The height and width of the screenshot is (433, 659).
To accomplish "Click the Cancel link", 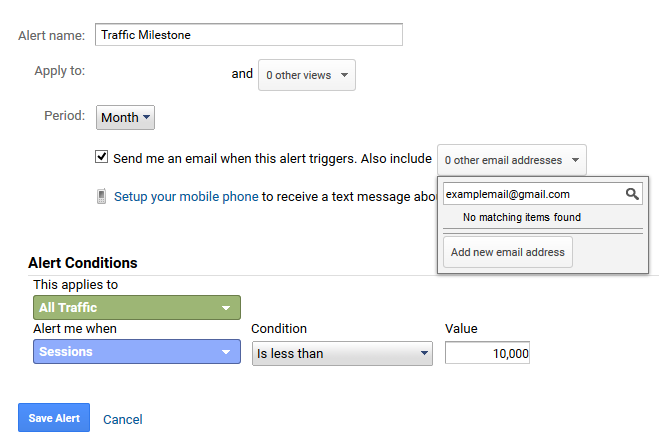I will coord(123,420).
